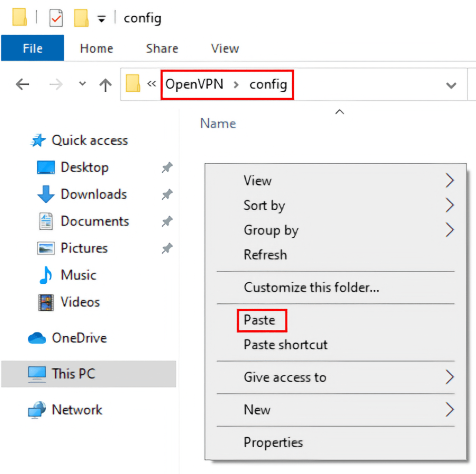The height and width of the screenshot is (474, 476).
Task: Click the Network globe icon
Action: point(37,410)
